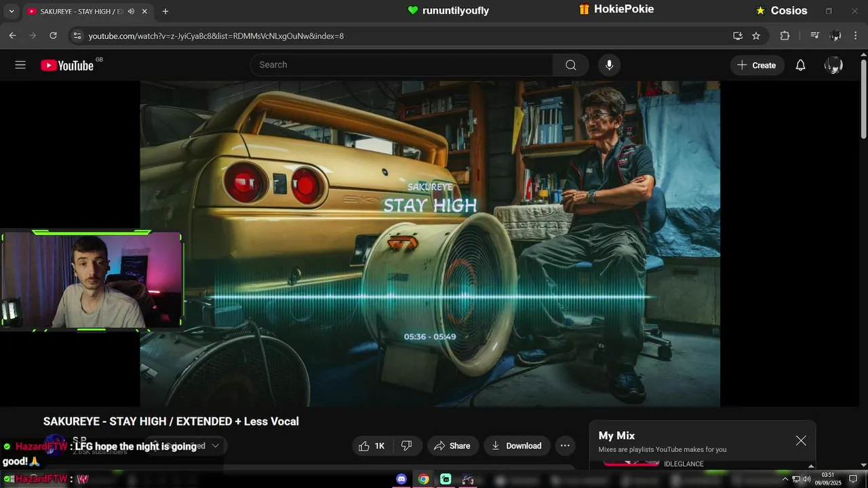The width and height of the screenshot is (868, 488).
Task: Dislike the video with thumbs down
Action: [x=407, y=446]
